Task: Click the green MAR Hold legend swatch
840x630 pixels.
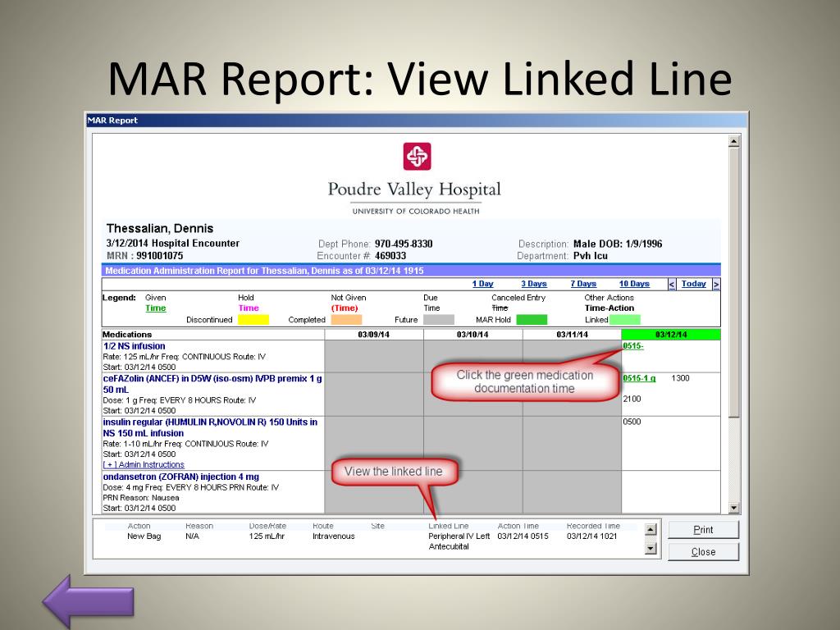Action: [x=532, y=320]
